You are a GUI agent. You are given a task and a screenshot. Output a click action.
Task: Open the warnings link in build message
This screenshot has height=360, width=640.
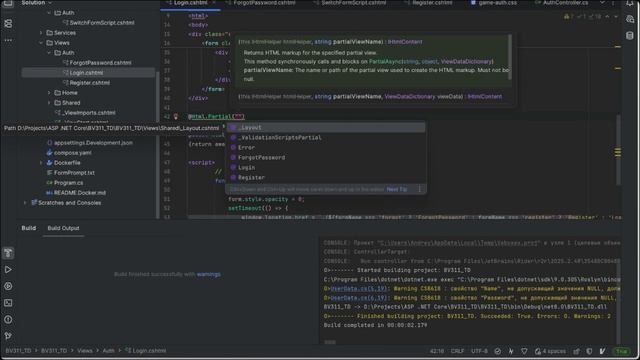pos(209,274)
